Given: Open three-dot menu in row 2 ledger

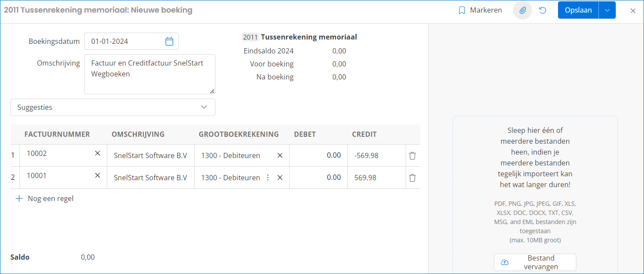Looking at the screenshot, I should 268,178.
